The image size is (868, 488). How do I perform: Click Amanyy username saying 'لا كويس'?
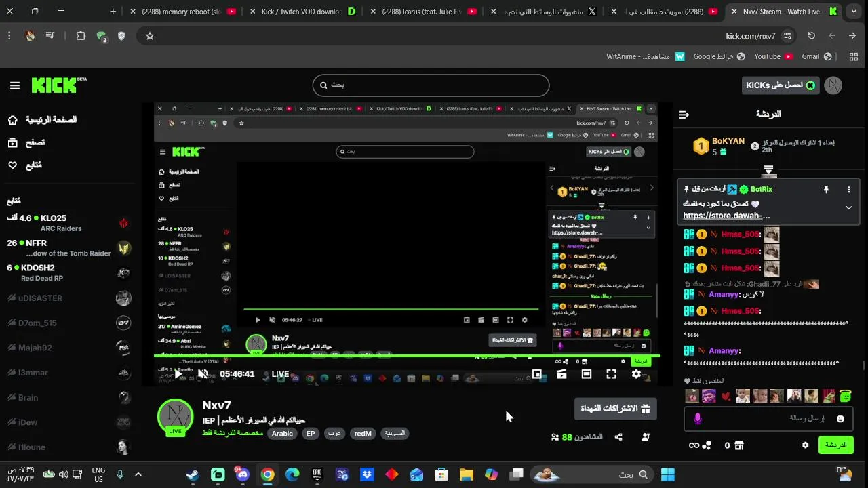pyautogui.click(x=724, y=295)
